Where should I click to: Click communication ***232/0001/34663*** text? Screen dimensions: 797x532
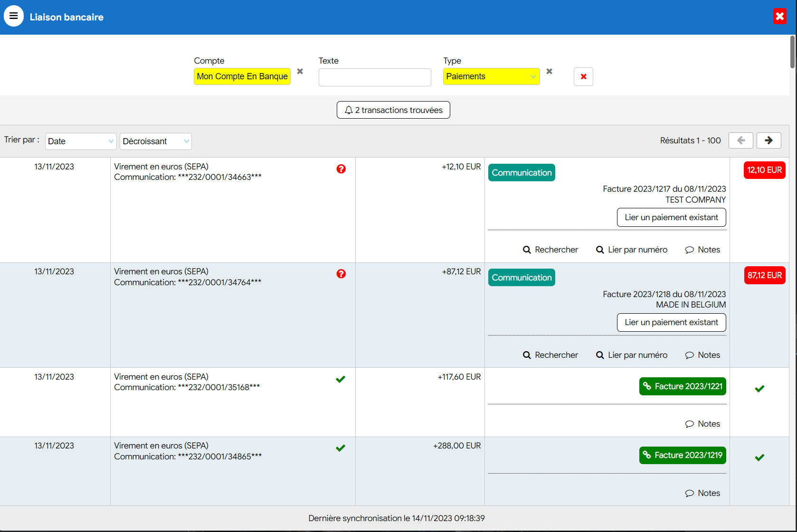click(220, 177)
